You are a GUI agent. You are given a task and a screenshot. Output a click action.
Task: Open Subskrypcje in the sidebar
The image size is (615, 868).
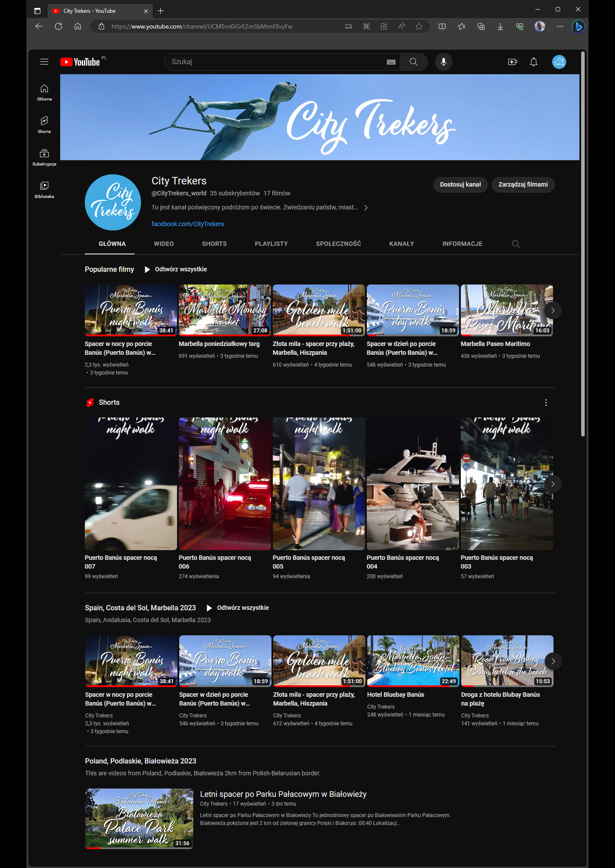click(x=44, y=158)
